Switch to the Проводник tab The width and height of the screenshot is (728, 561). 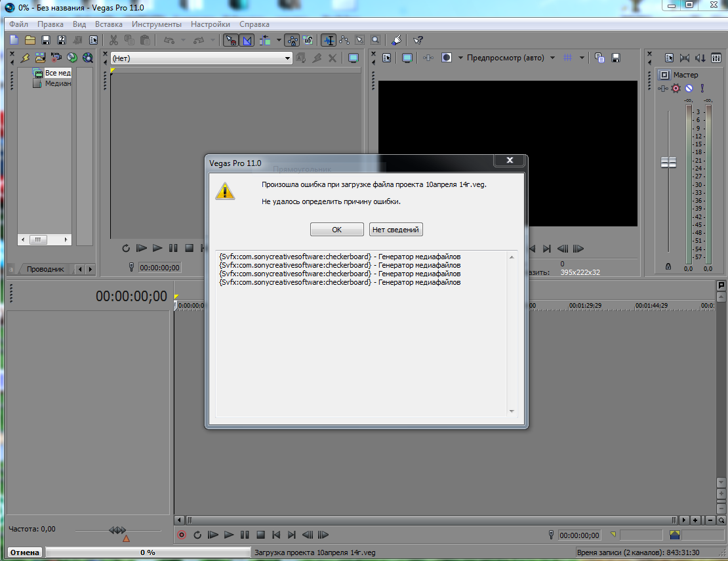[x=45, y=269]
